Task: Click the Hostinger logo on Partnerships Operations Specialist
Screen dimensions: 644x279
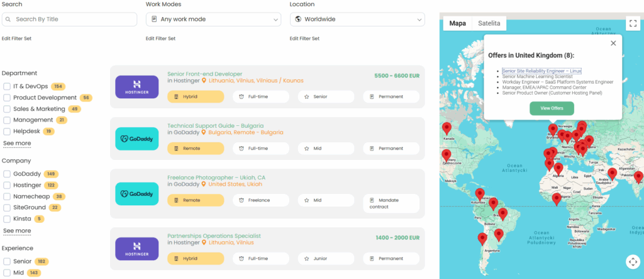Action: 136,249
